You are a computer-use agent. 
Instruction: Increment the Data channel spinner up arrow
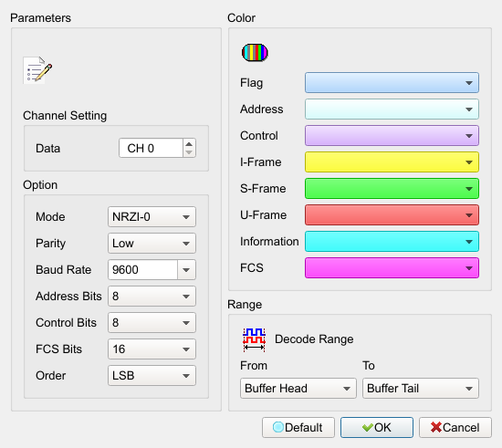(189, 143)
